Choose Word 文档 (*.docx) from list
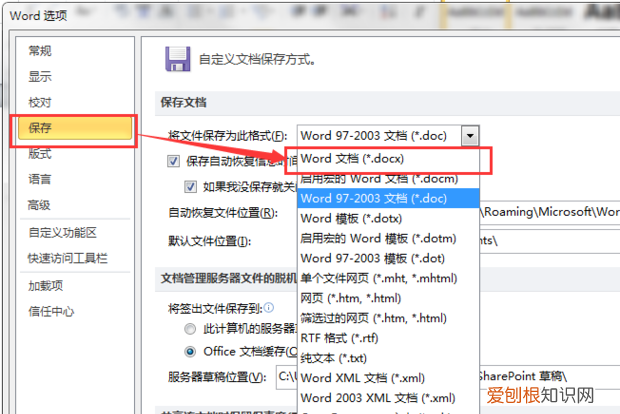The height and width of the screenshot is (414, 620). coord(388,159)
